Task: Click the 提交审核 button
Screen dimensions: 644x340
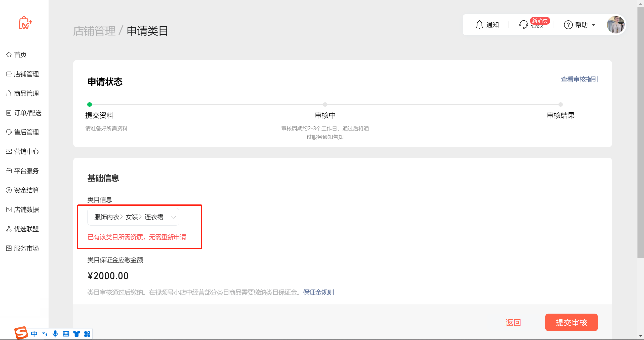Action: (x=571, y=322)
